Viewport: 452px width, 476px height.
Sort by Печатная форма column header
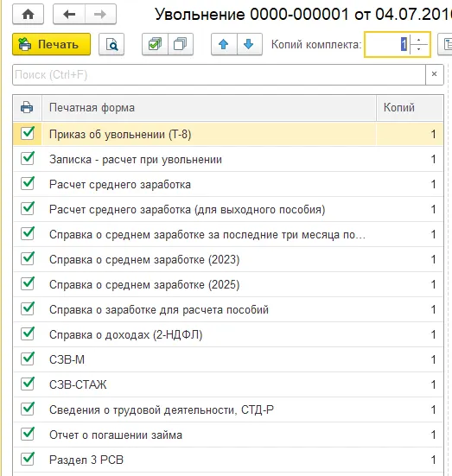(209, 107)
